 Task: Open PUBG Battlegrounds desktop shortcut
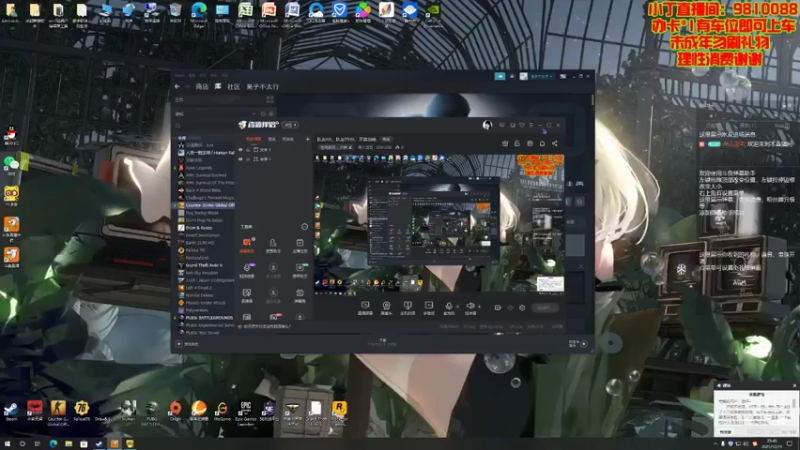[152, 412]
